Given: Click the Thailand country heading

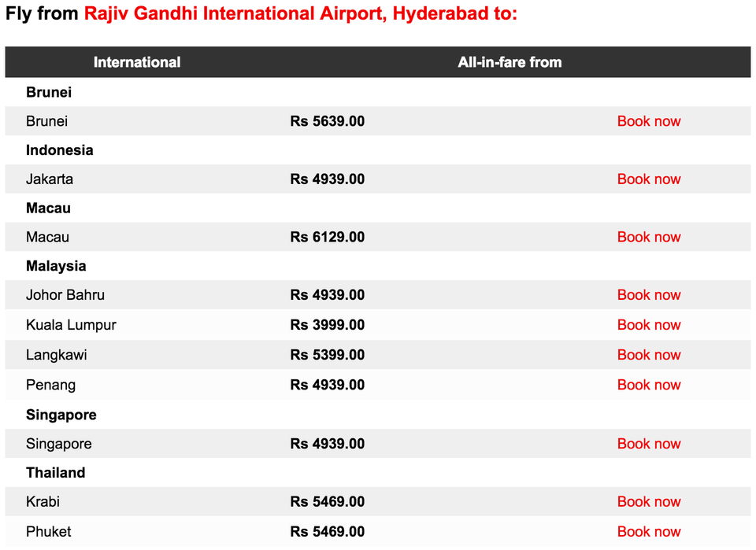Looking at the screenshot, I should pos(55,472).
